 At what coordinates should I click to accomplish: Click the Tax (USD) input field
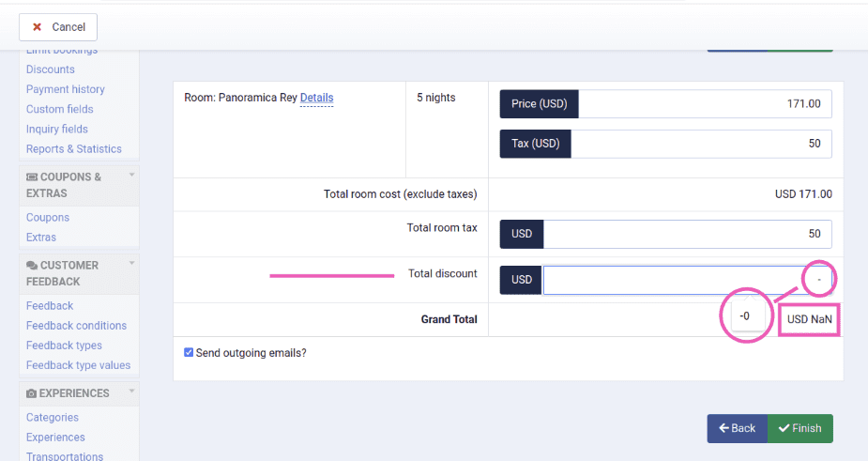point(700,144)
